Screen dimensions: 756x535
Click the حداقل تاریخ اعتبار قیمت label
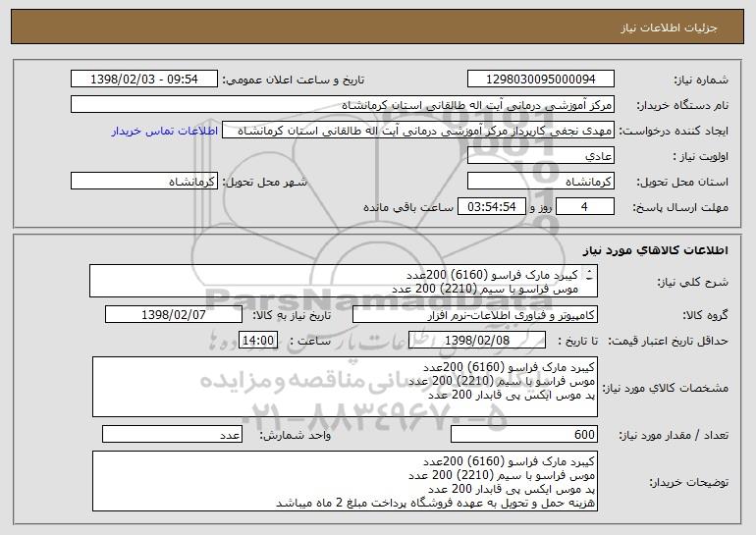[669, 342]
